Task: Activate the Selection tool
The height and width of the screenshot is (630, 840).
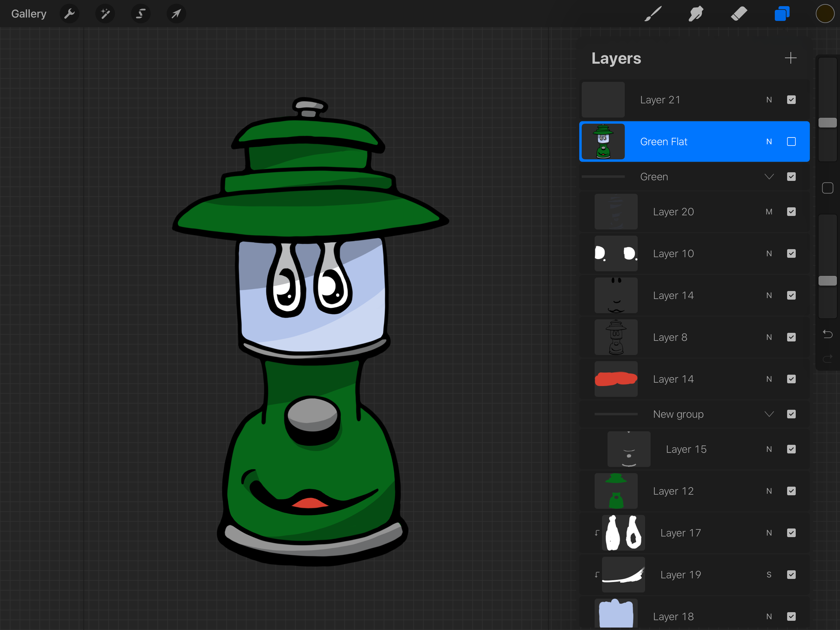Action: click(x=140, y=14)
